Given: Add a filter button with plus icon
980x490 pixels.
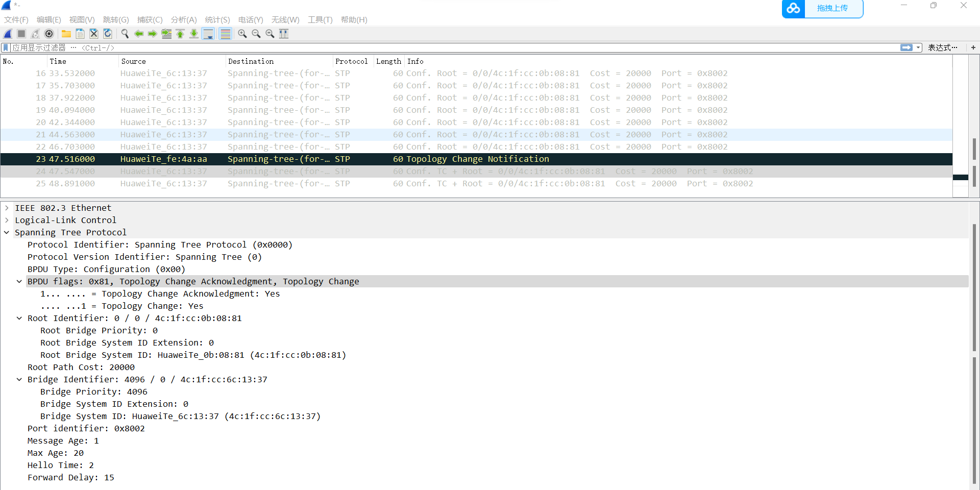Looking at the screenshot, I should click(973, 47).
